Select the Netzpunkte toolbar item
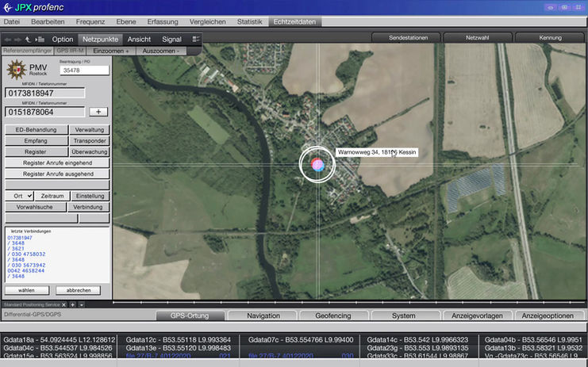 click(x=100, y=40)
